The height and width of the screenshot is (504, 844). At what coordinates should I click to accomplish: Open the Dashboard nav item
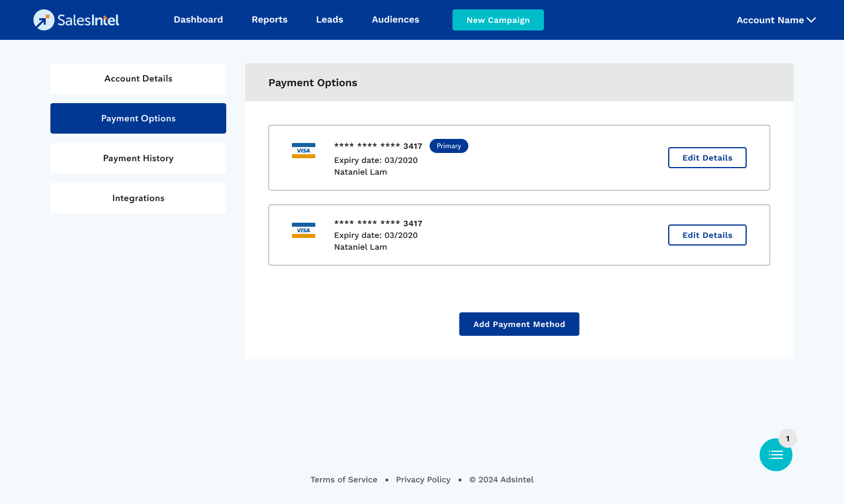198,20
